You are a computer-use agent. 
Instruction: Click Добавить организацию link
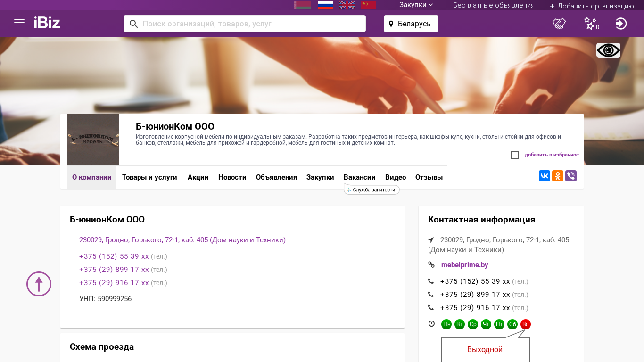[x=592, y=6]
